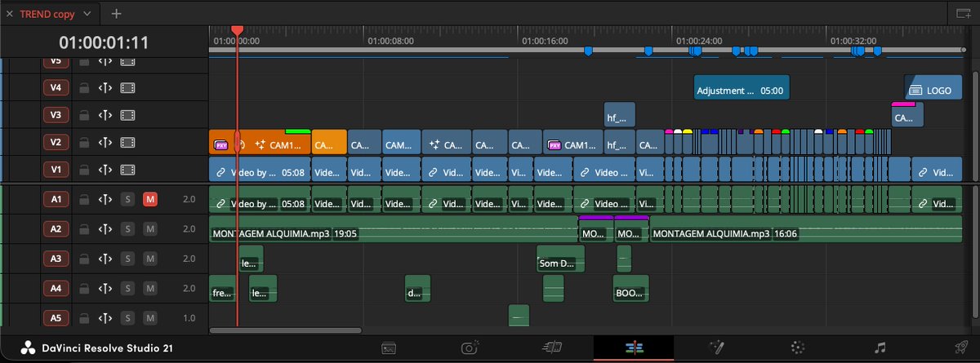This screenshot has width=980, height=363.
Task: Open the Fusion page wand icon
Action: pos(717,348)
